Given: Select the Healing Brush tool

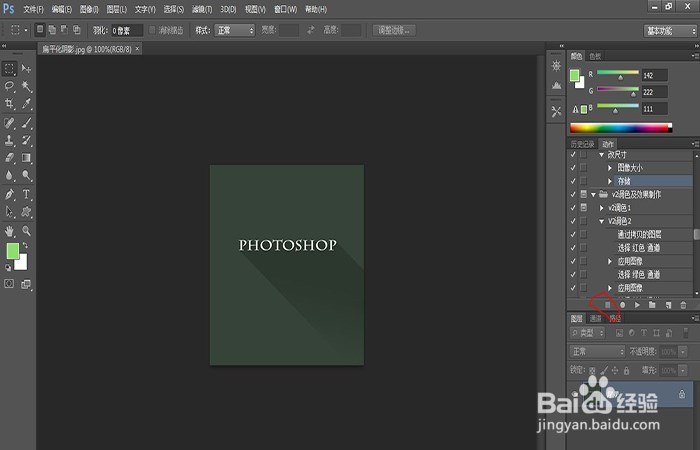Looking at the screenshot, I should coord(9,122).
